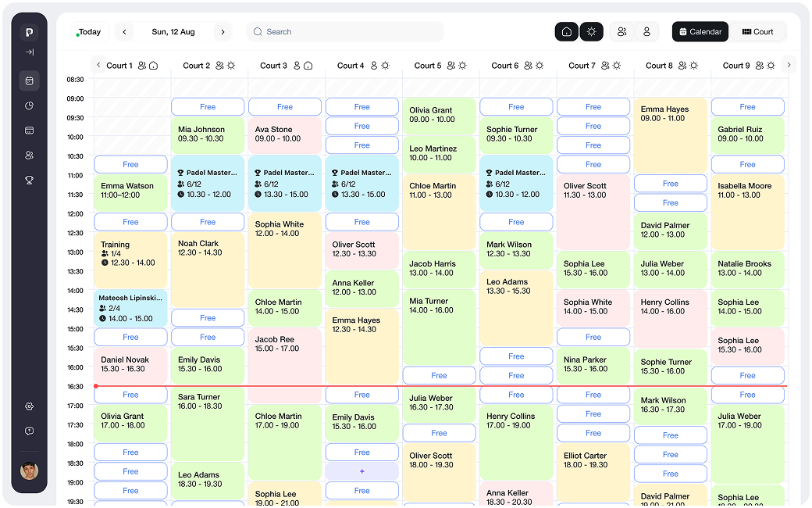Open the calendar view in the sidebar
The width and height of the screenshot is (812, 508).
coord(29,80)
